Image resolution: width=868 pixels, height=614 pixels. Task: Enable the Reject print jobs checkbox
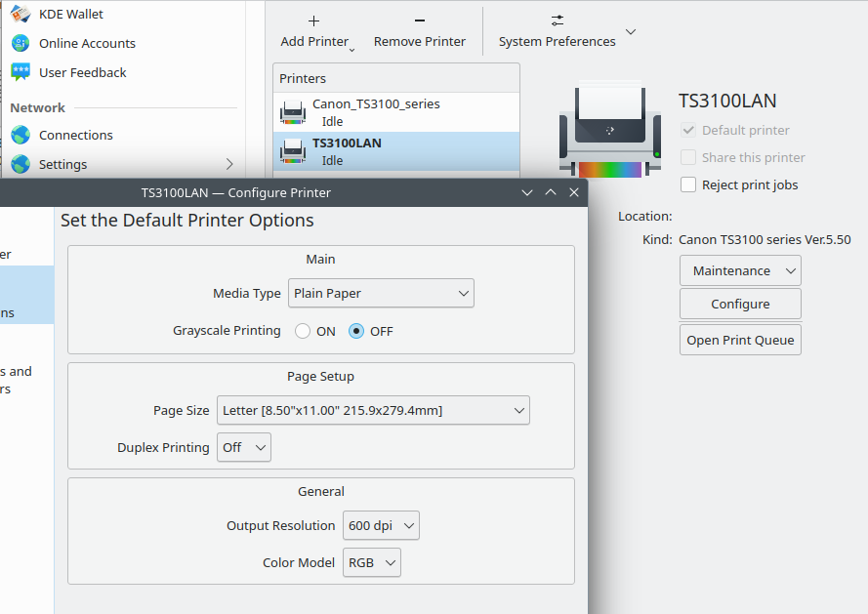[x=688, y=184]
